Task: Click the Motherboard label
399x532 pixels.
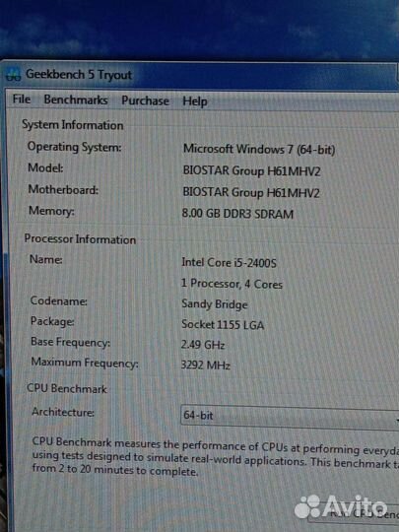Action: point(63,189)
